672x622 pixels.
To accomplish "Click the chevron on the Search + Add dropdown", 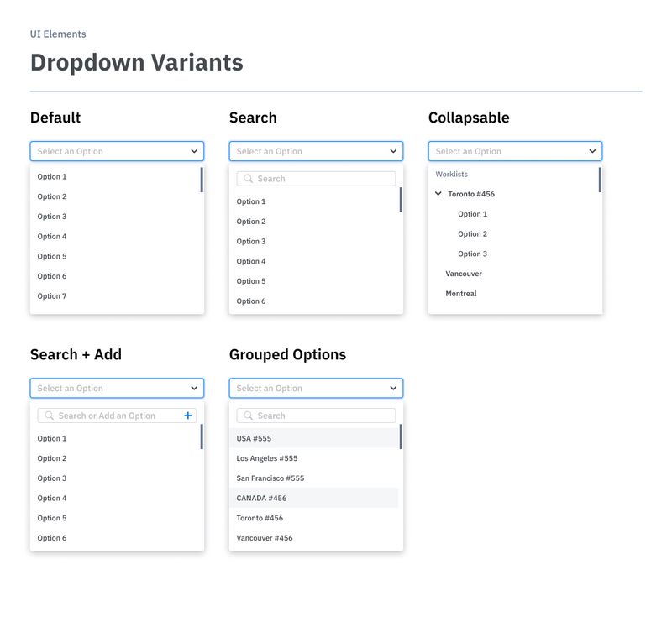I will click(193, 388).
